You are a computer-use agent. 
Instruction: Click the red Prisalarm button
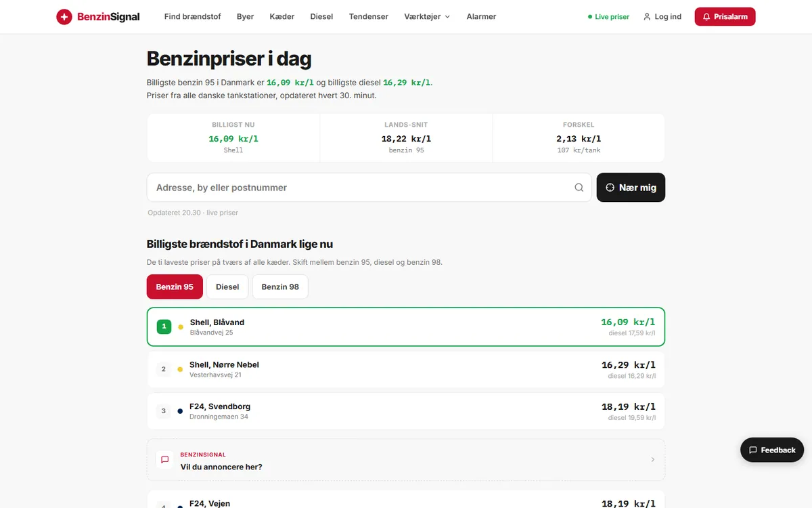click(725, 17)
